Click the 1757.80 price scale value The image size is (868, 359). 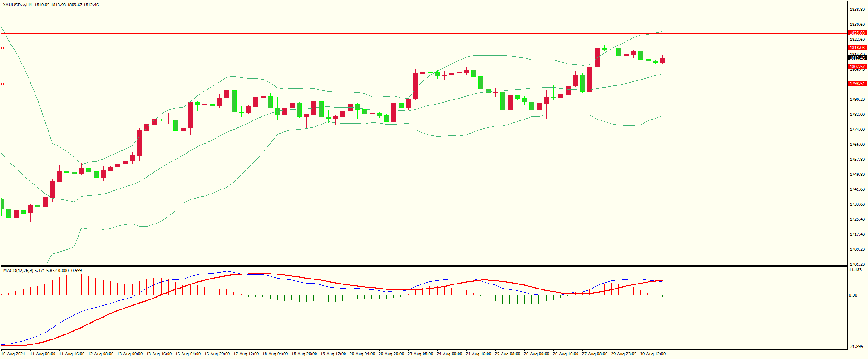[x=857, y=160]
